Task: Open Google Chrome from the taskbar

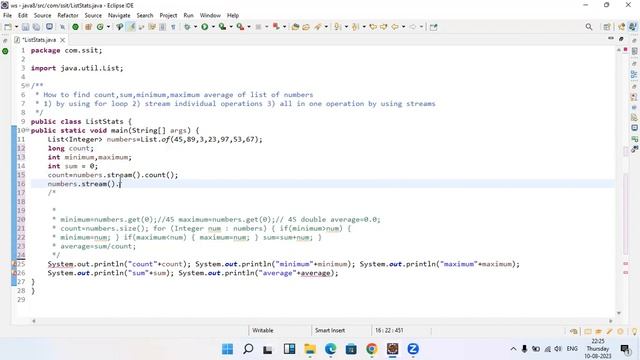Action: [371, 349]
